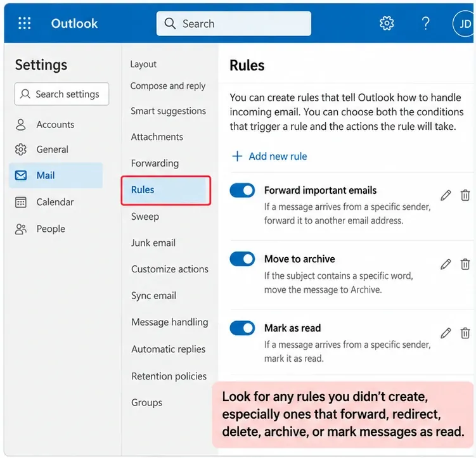This screenshot has height=458, width=476.
Task: Edit the Move to archive rule
Action: click(446, 264)
